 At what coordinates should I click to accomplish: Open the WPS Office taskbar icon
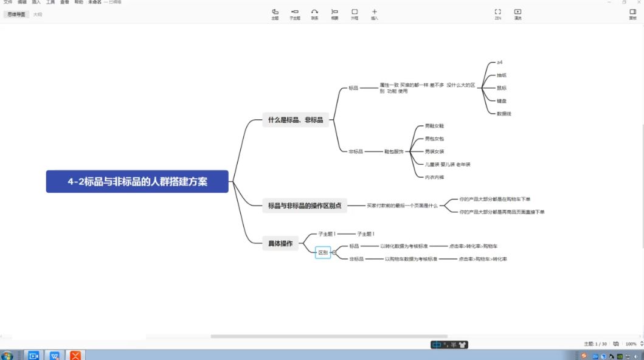(54, 355)
